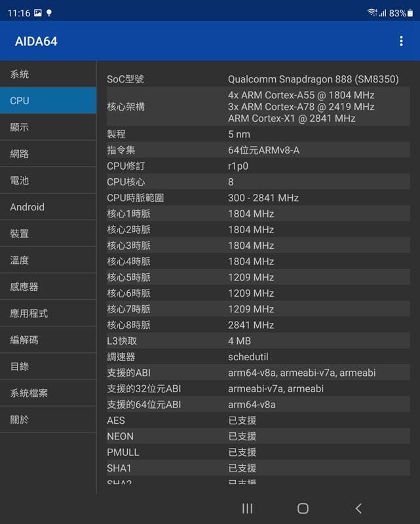The width and height of the screenshot is (420, 524).
Task: Open the three-dot overflow menu
Action: [x=401, y=41]
